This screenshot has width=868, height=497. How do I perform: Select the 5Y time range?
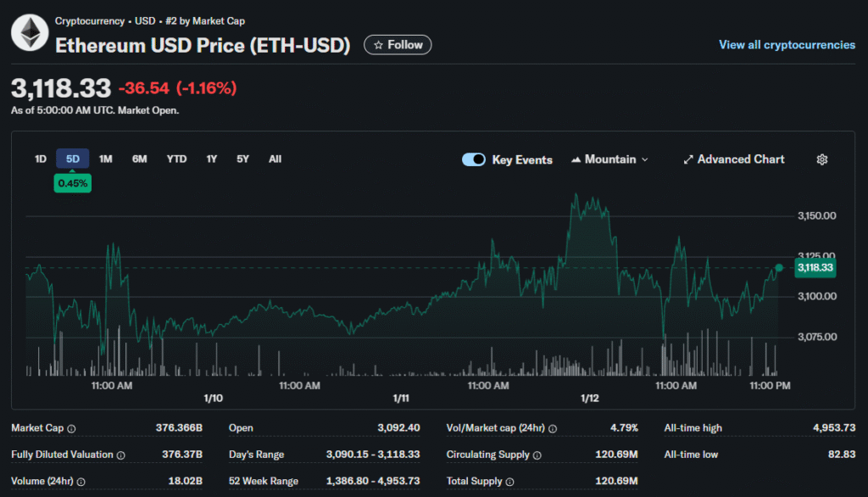click(x=242, y=159)
